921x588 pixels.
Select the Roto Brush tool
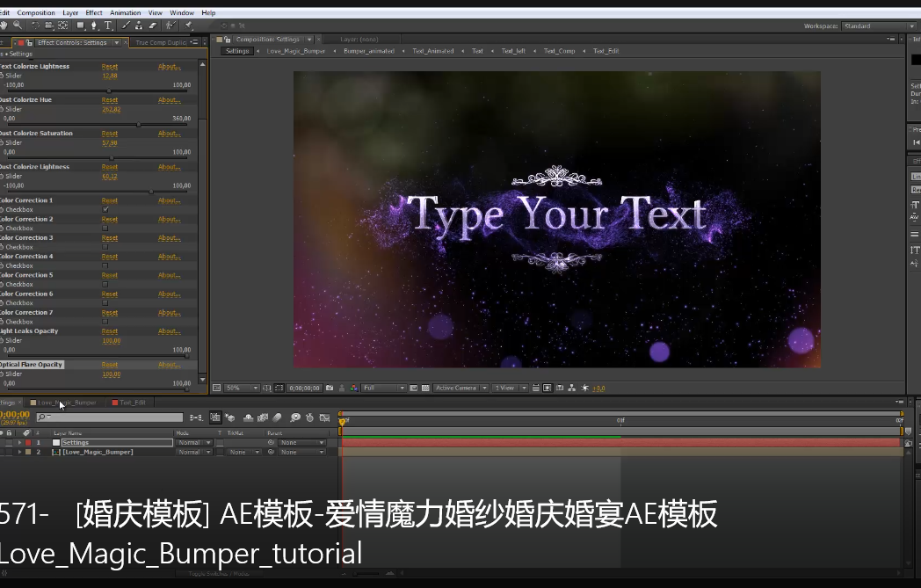[170, 25]
